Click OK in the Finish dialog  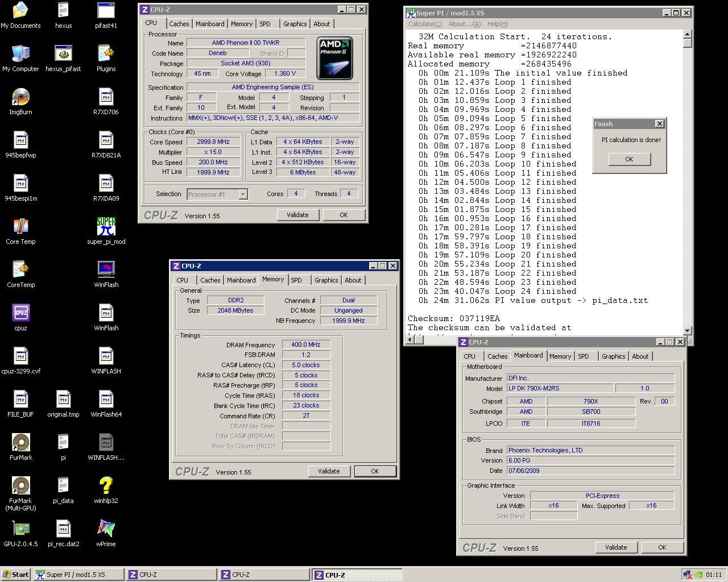[629, 159]
